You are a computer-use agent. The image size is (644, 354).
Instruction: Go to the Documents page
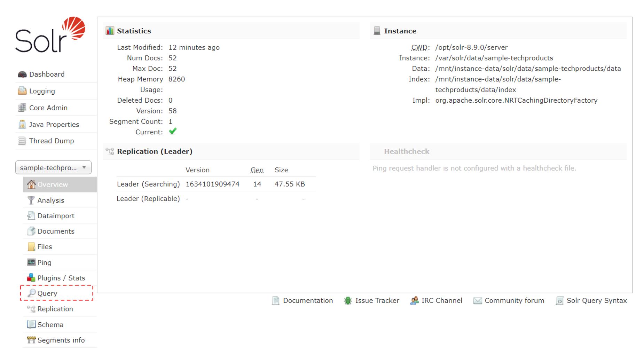pyautogui.click(x=56, y=231)
